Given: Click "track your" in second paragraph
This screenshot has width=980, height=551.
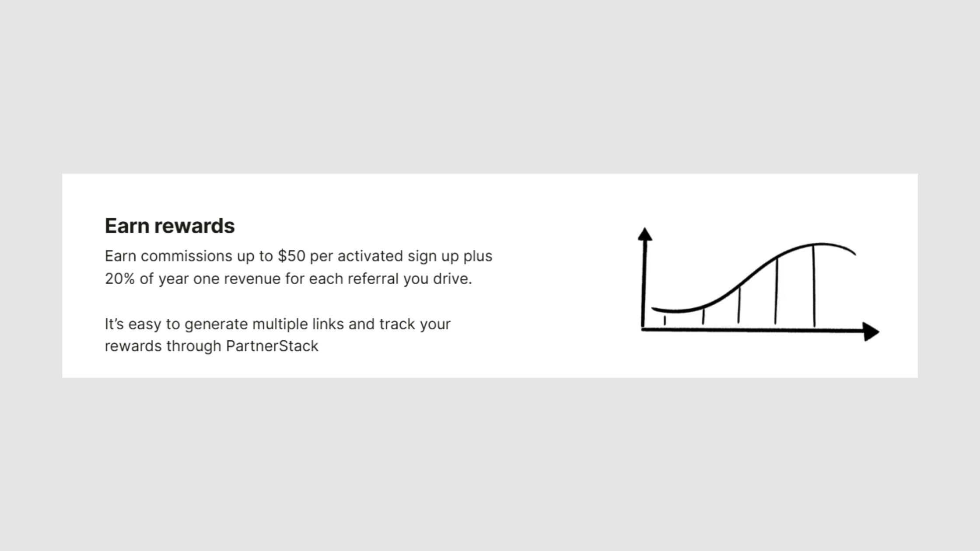Looking at the screenshot, I should [415, 324].
